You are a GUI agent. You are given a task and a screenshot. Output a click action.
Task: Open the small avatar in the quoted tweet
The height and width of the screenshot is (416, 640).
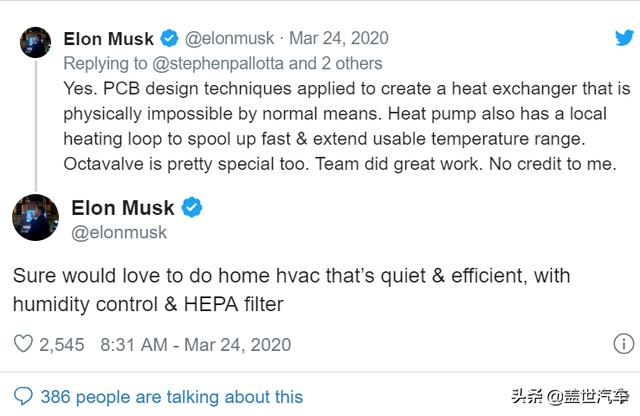pos(36,43)
